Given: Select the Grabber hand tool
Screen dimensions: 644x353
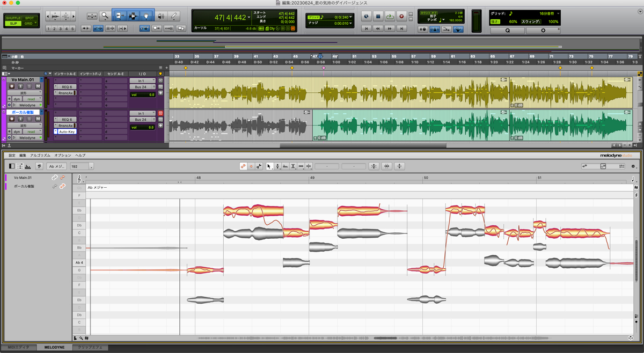Looking at the screenshot, I should point(146,16).
